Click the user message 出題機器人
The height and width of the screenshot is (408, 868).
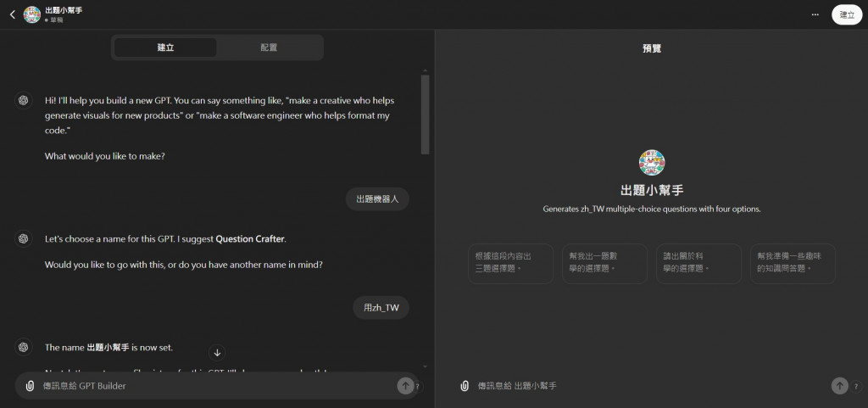coord(377,199)
